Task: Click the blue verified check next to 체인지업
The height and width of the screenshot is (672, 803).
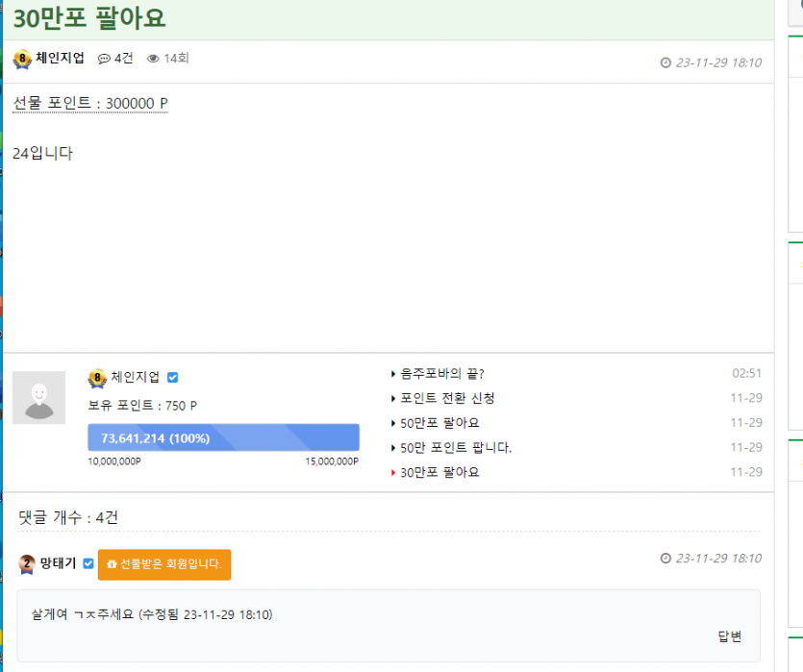Action: point(172,378)
